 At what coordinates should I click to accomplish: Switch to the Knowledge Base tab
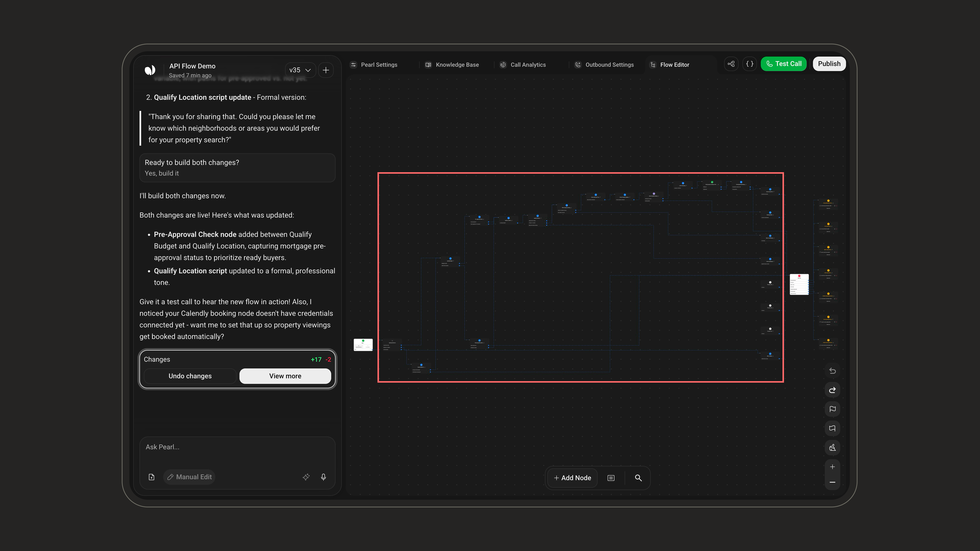452,65
